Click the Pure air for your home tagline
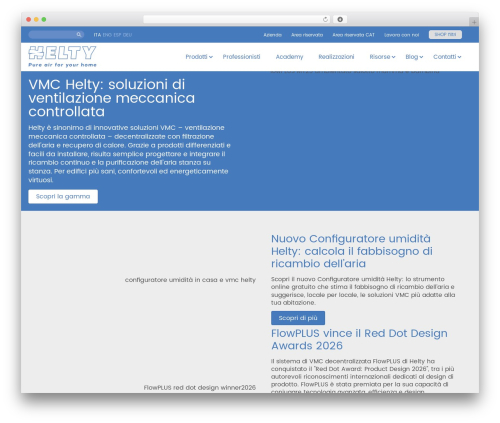Image resolution: width=500 pixels, height=423 pixels. (62, 65)
